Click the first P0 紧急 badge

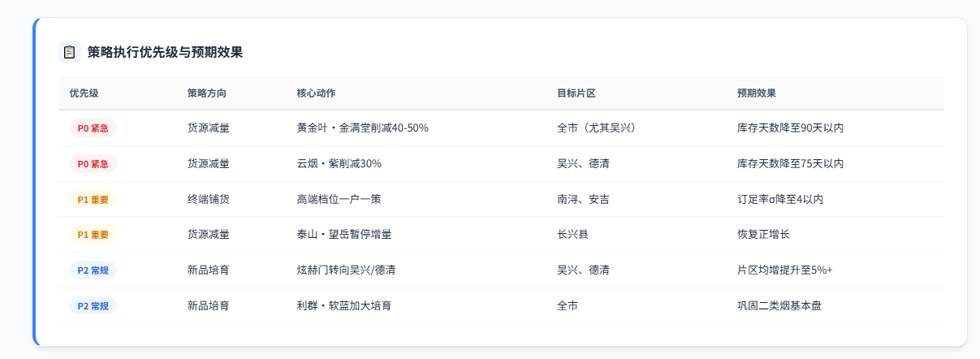click(x=93, y=128)
